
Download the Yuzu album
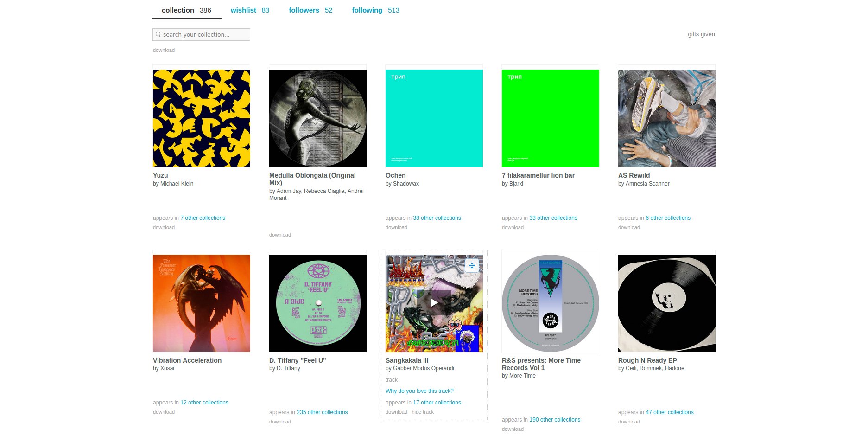point(164,227)
